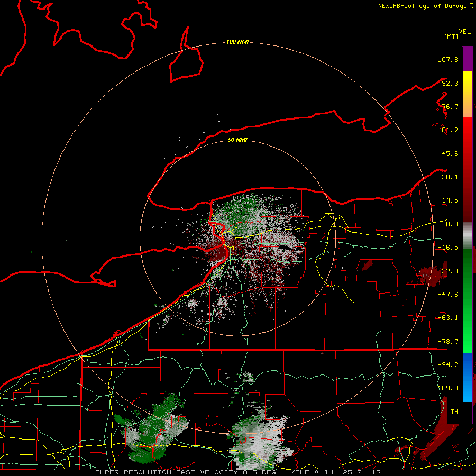Click the 30.1 velocity scale value

click(450, 177)
